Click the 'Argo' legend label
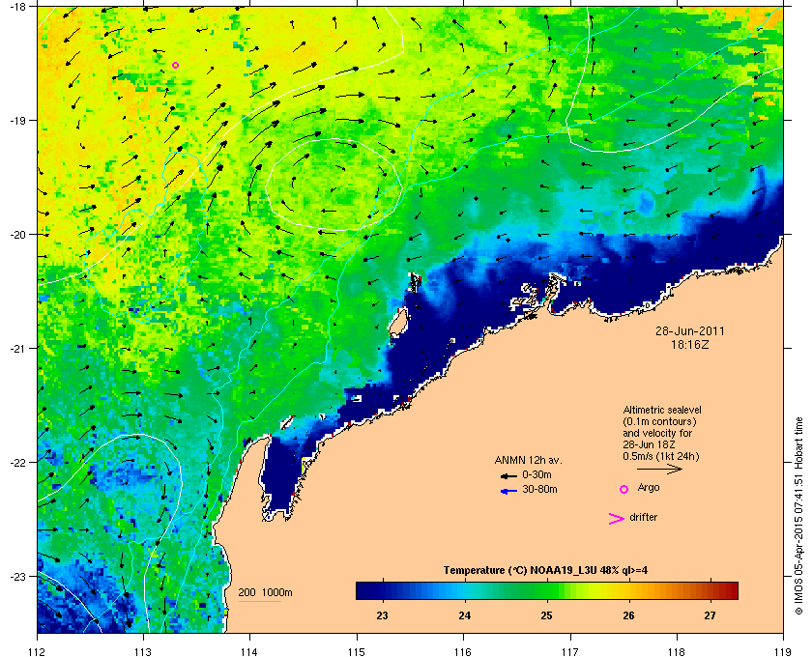Viewport: 812px width, 657px height. pyautogui.click(x=649, y=488)
